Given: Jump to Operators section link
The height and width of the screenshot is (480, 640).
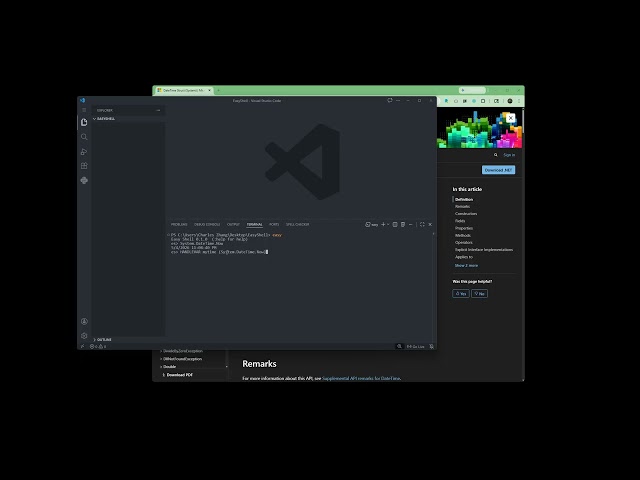Looking at the screenshot, I should (x=464, y=242).
